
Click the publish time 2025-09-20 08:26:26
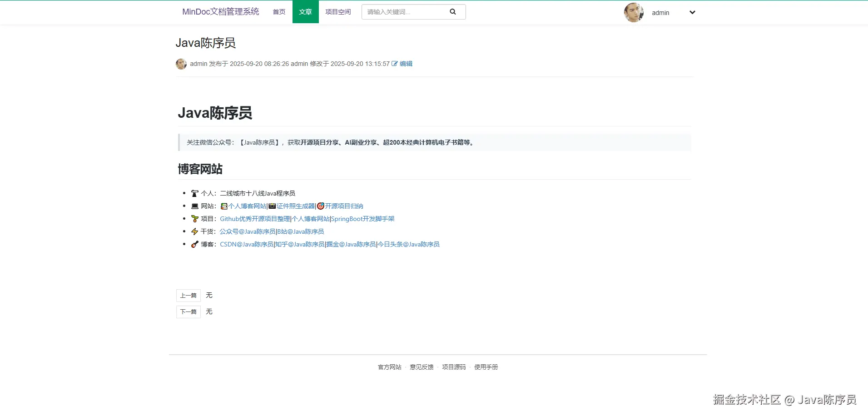pos(259,64)
